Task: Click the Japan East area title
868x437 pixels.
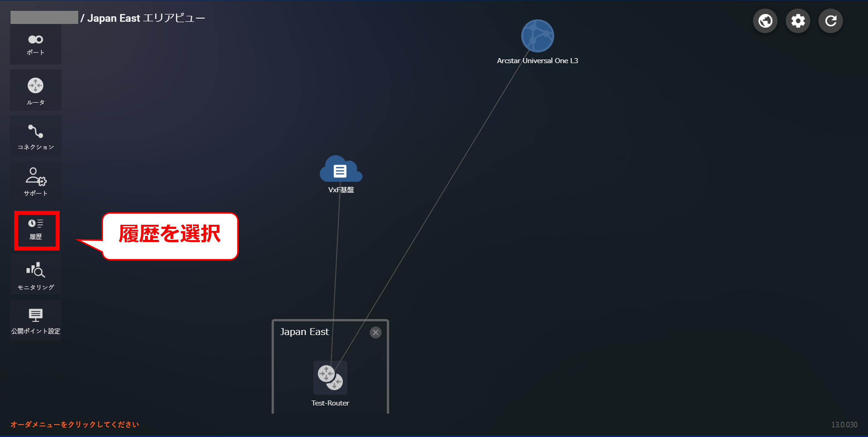Action: pos(304,332)
